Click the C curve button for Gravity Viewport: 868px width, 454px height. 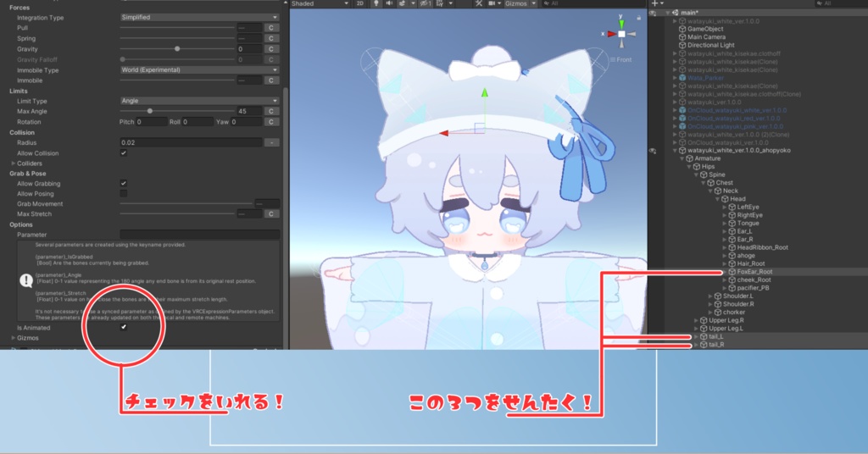click(x=270, y=49)
